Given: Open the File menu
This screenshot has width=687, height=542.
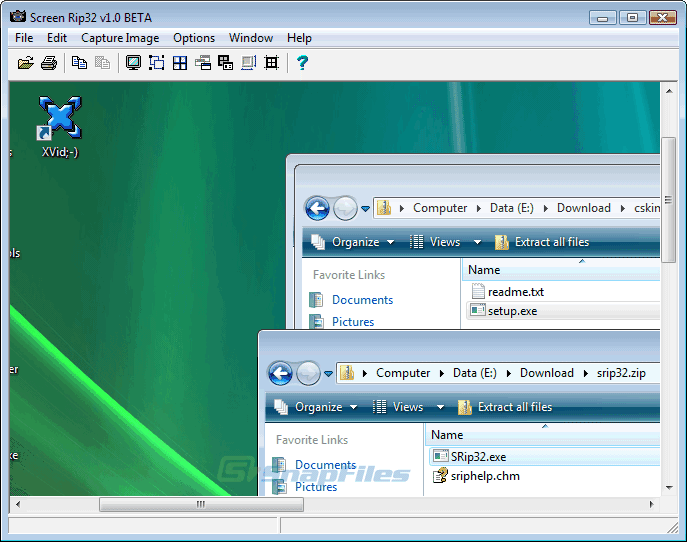Looking at the screenshot, I should (24, 38).
